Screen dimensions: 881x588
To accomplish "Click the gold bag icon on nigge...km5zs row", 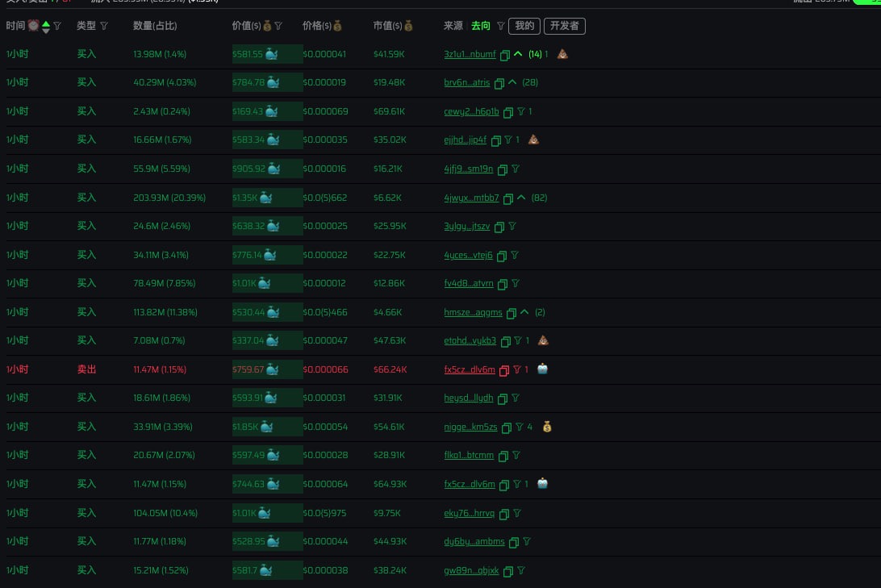I will coord(547,427).
